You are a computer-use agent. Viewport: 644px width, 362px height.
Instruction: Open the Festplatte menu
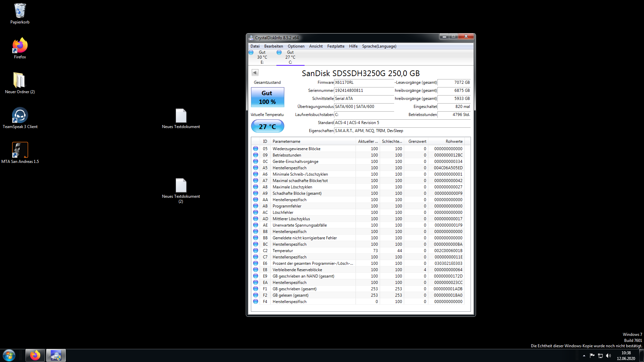point(336,46)
